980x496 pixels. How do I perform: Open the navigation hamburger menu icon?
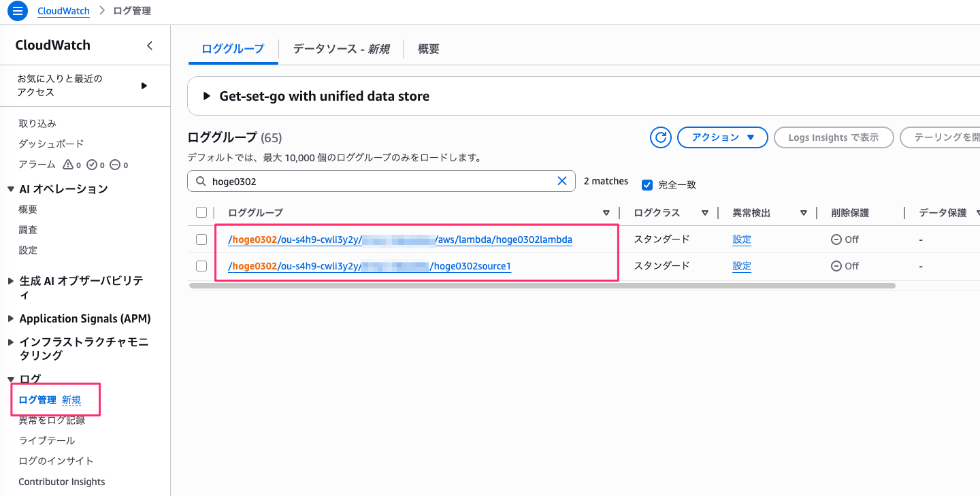click(17, 11)
